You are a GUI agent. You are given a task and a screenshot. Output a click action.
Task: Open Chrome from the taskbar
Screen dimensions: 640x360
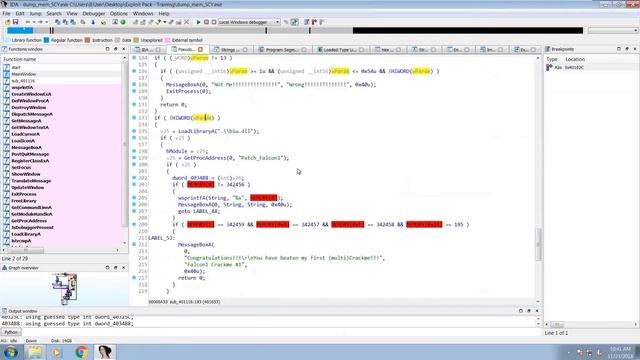click(x=81, y=352)
